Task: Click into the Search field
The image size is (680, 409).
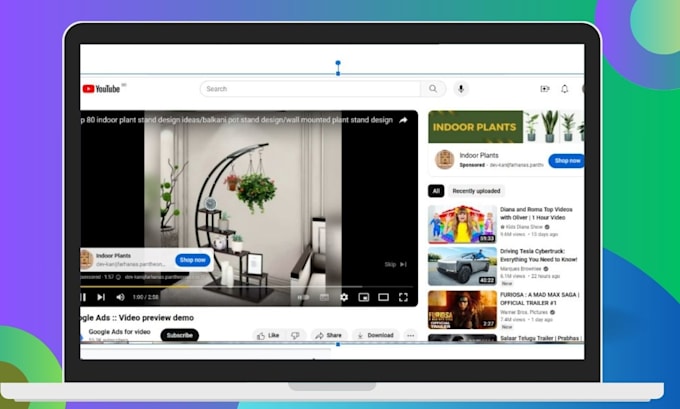Action: (x=310, y=89)
